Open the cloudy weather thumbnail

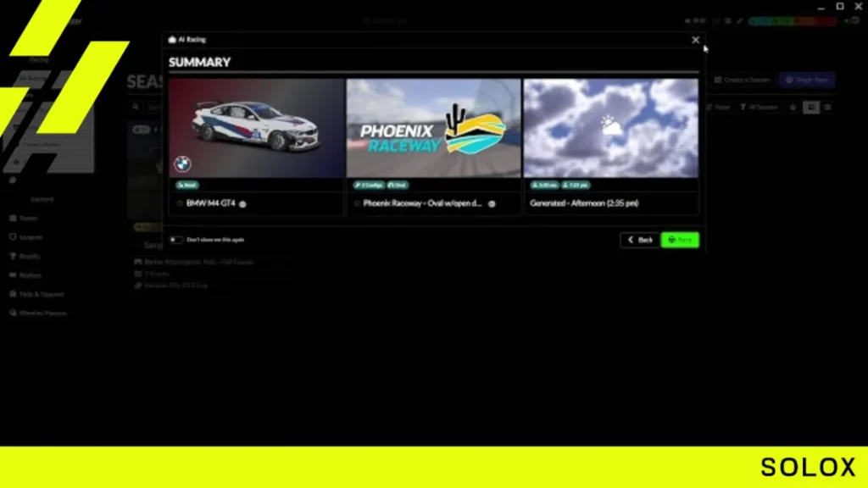pos(610,128)
